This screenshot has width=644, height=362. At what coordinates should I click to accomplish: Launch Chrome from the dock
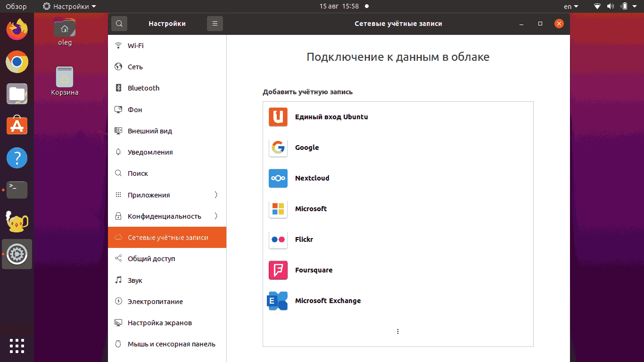click(x=17, y=62)
